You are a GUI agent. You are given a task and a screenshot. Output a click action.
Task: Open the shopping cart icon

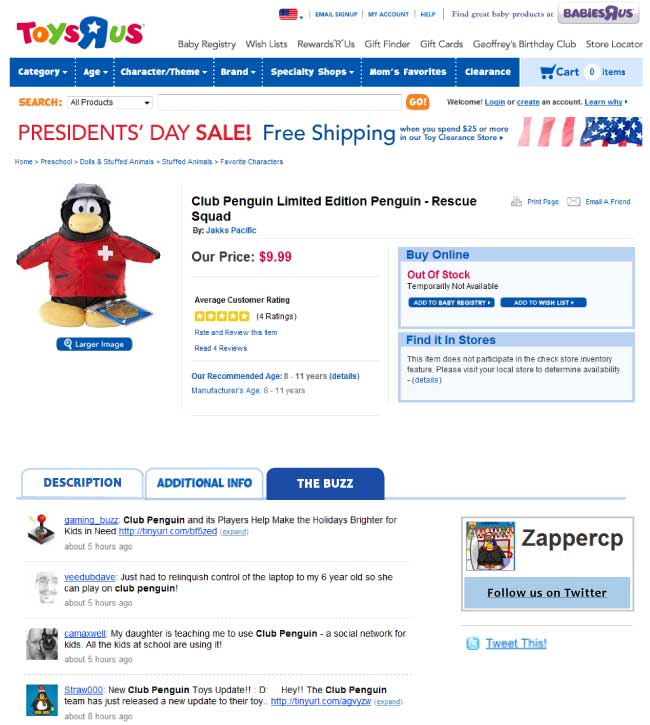click(547, 72)
